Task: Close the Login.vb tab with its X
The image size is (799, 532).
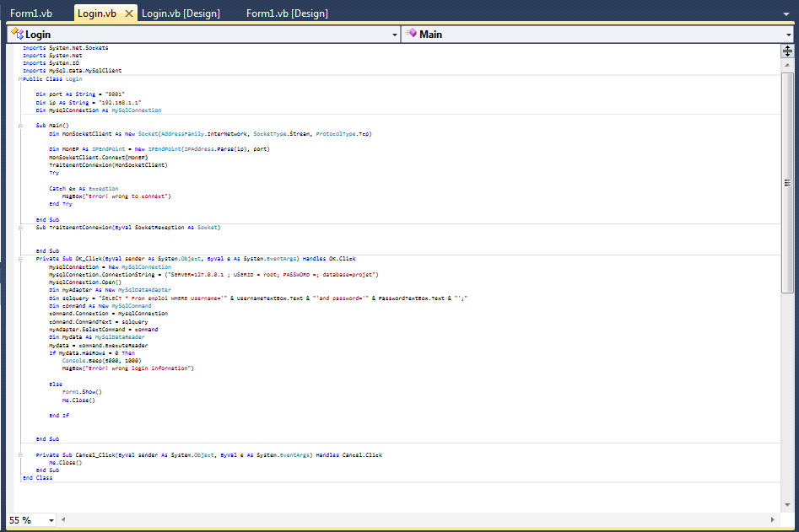Action: tap(128, 13)
